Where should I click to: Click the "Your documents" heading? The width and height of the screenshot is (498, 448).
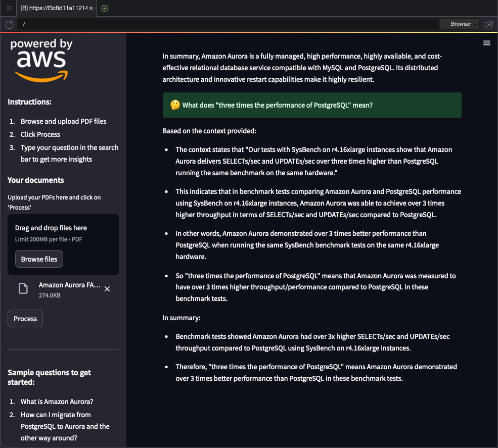[x=35, y=180]
